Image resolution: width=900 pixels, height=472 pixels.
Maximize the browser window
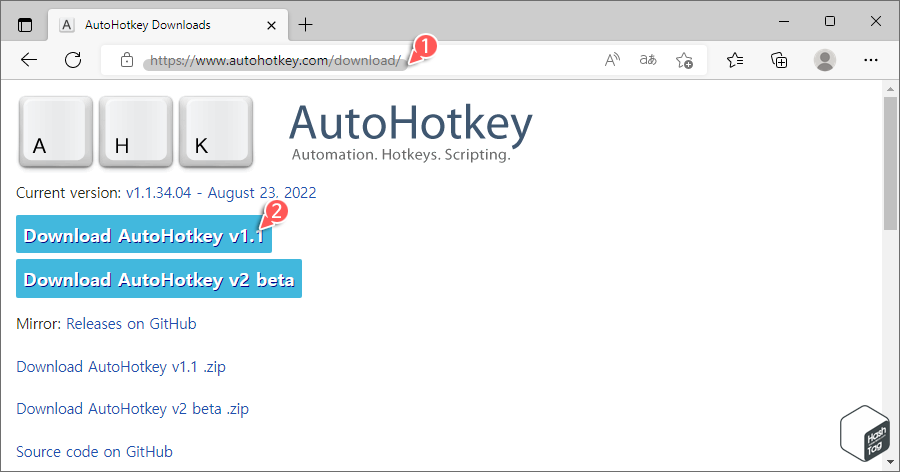(830, 22)
